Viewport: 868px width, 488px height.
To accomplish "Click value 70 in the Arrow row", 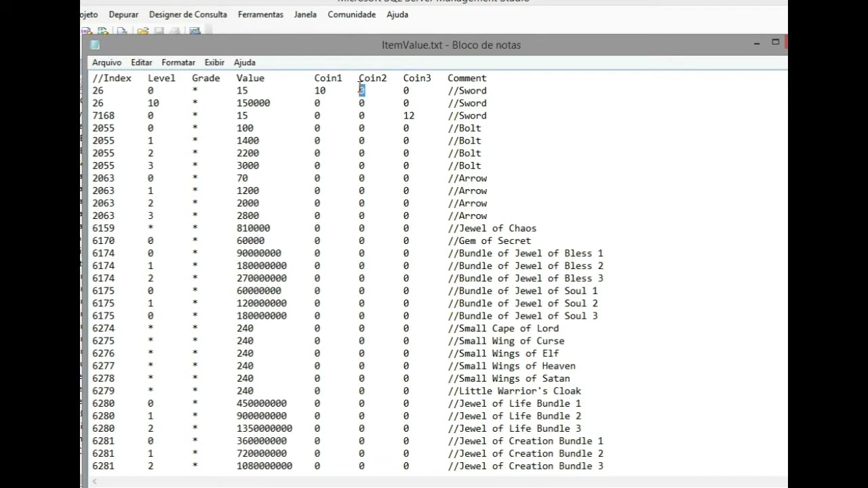I will [242, 178].
